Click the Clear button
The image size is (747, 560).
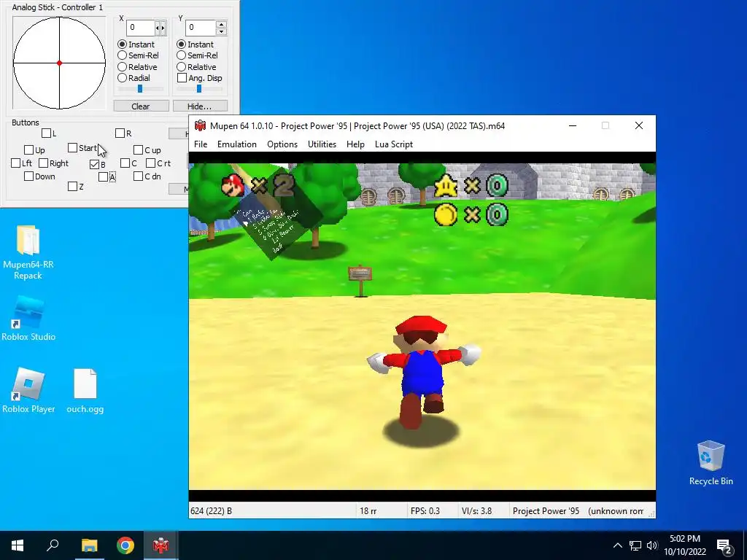pyautogui.click(x=141, y=106)
